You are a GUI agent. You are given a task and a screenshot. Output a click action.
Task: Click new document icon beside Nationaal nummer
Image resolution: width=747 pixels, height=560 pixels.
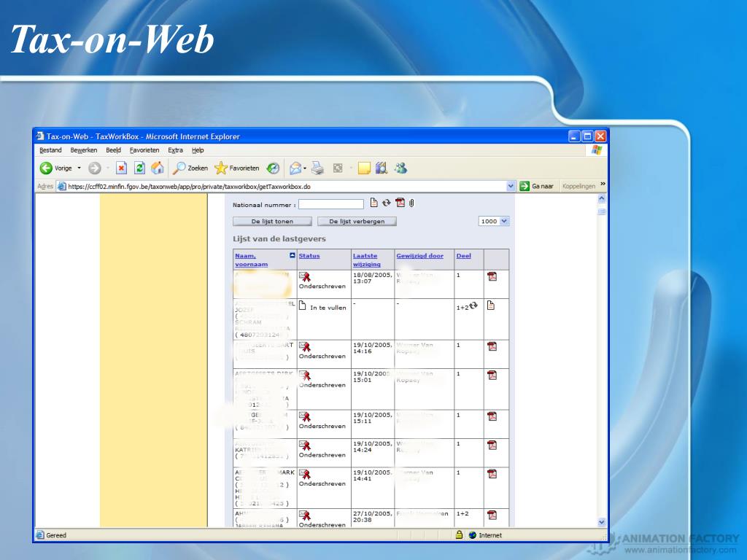374,203
